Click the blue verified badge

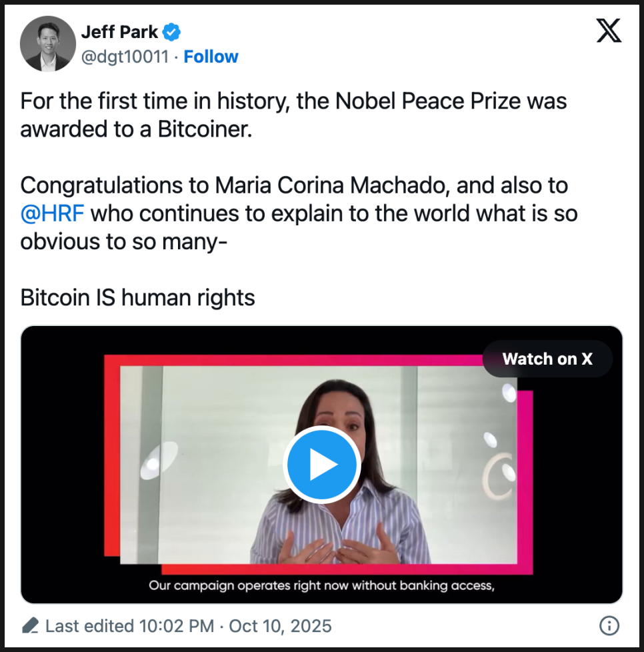pos(173,31)
